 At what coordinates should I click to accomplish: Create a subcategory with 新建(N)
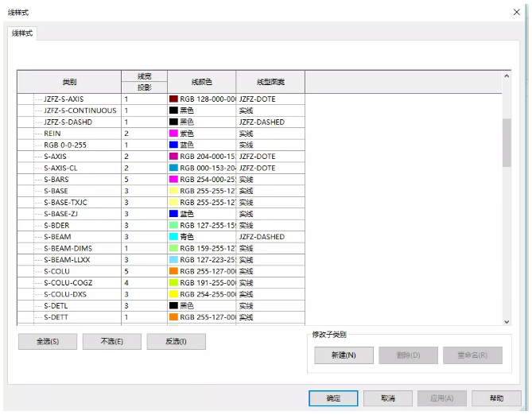(344, 355)
